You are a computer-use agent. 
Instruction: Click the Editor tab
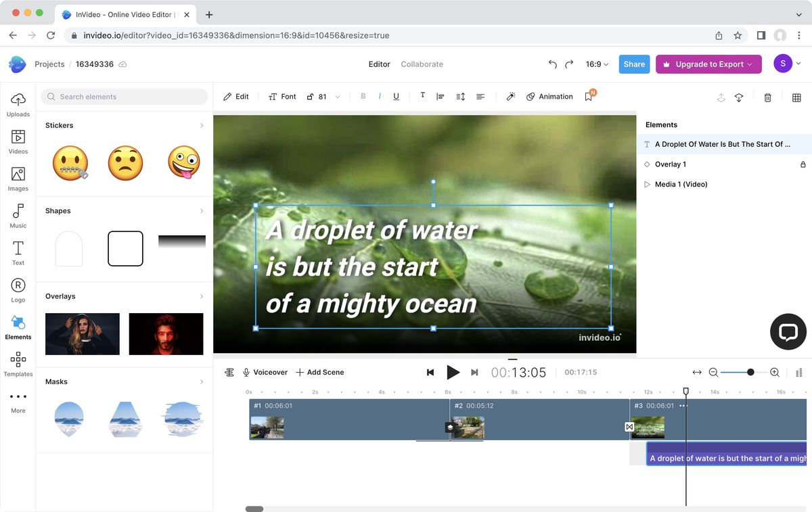coord(379,64)
